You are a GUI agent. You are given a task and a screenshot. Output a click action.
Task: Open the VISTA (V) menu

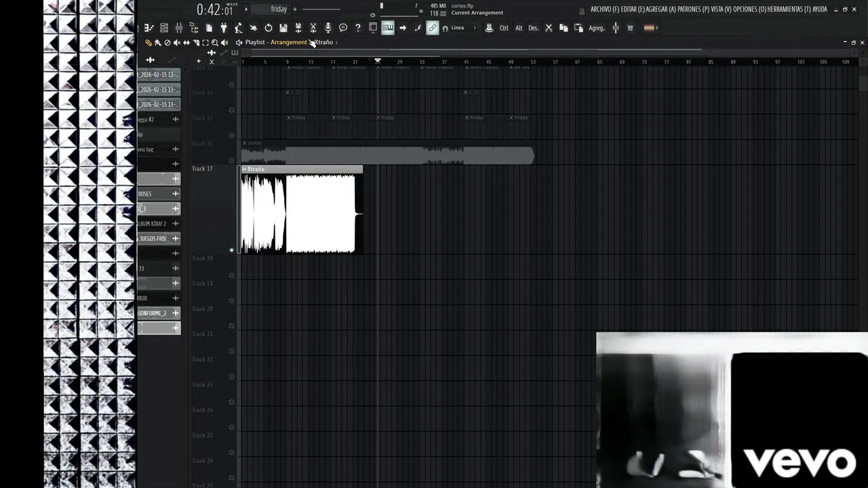coord(721,9)
